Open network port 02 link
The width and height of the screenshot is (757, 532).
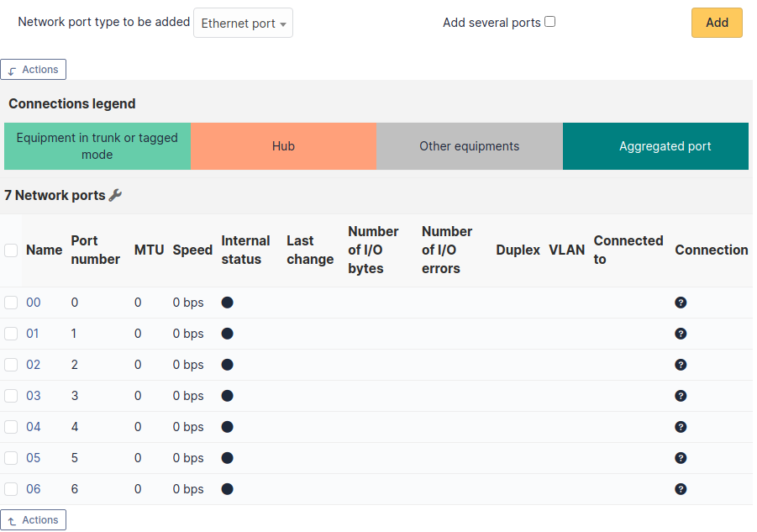tap(34, 365)
